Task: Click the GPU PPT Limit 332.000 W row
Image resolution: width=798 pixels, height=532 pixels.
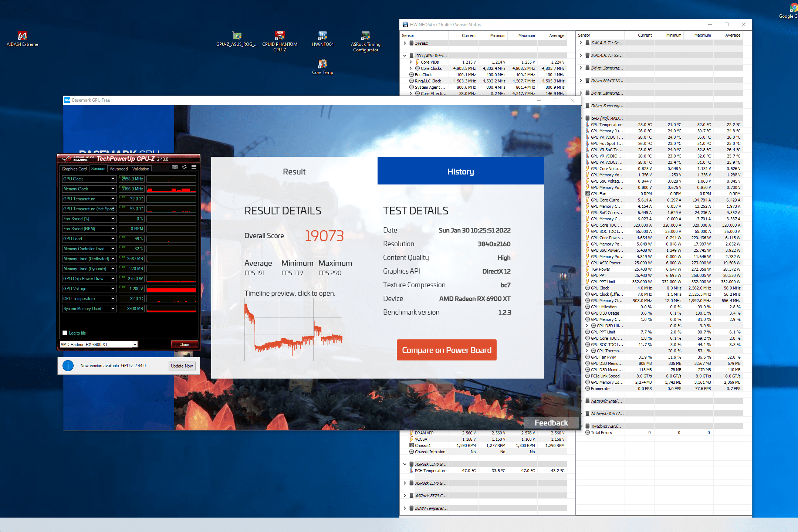Action: pyautogui.click(x=664, y=282)
